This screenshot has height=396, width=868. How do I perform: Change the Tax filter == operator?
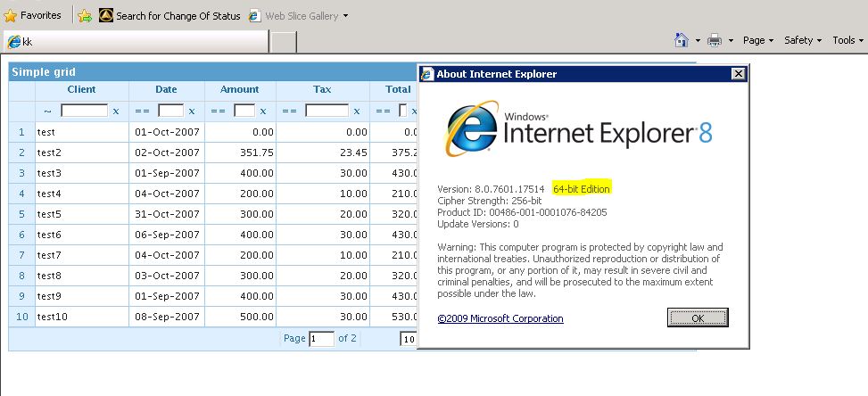[x=290, y=111]
